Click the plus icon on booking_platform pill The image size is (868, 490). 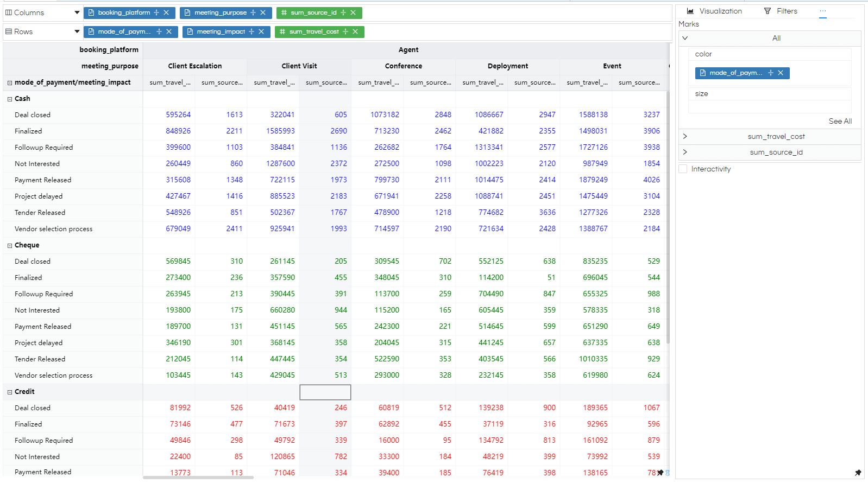[156, 12]
